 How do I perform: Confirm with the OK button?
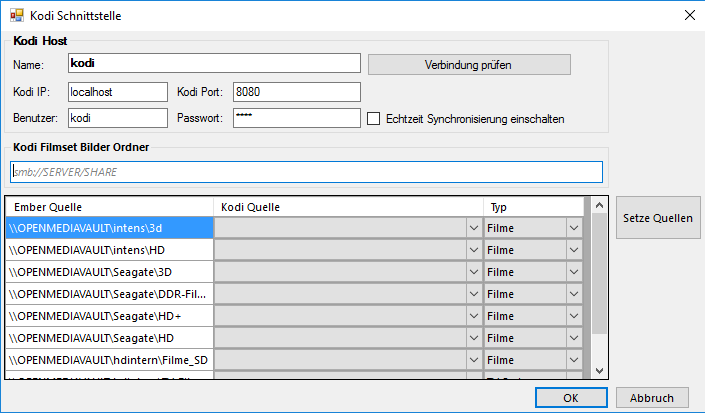571,398
